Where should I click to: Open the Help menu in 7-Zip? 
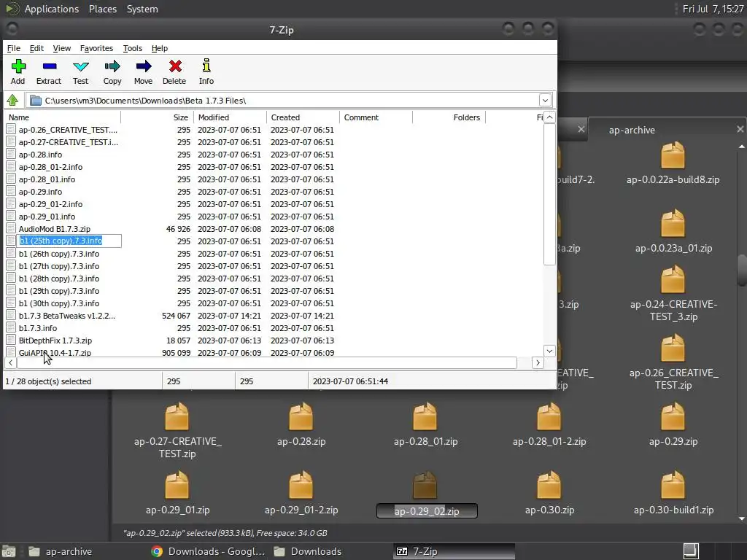[x=160, y=48]
